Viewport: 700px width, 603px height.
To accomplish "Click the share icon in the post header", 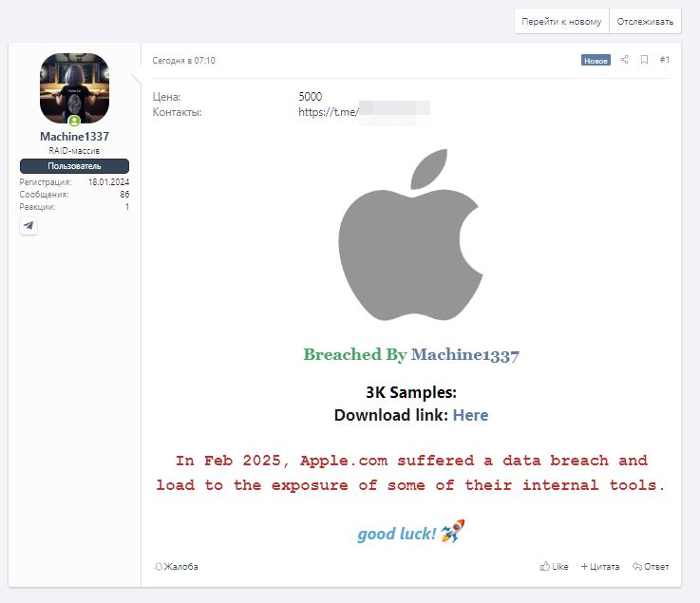I will coord(624,60).
